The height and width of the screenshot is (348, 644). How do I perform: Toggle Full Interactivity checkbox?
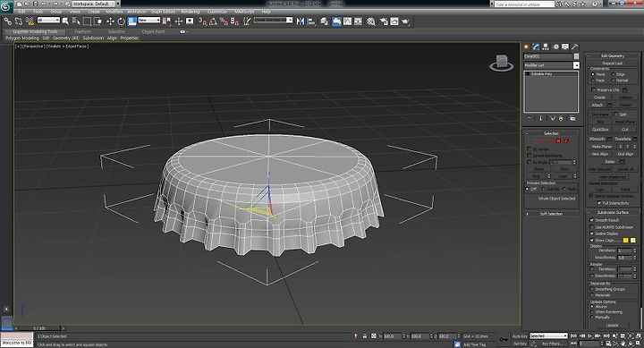click(x=599, y=203)
